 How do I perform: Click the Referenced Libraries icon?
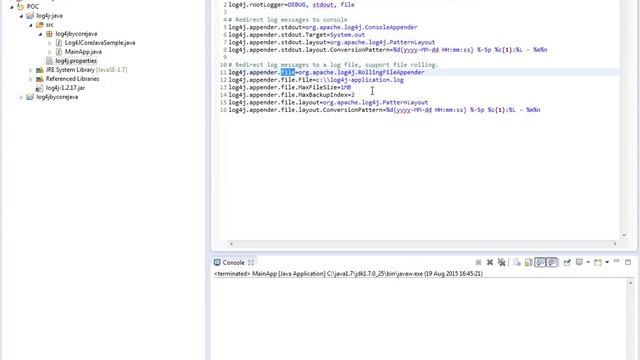coord(40,79)
